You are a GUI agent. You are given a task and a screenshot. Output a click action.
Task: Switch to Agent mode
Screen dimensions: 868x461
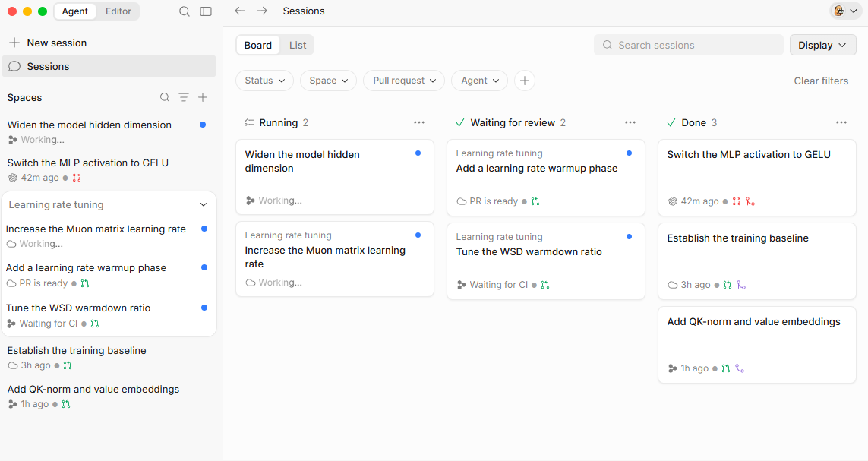pyautogui.click(x=74, y=11)
